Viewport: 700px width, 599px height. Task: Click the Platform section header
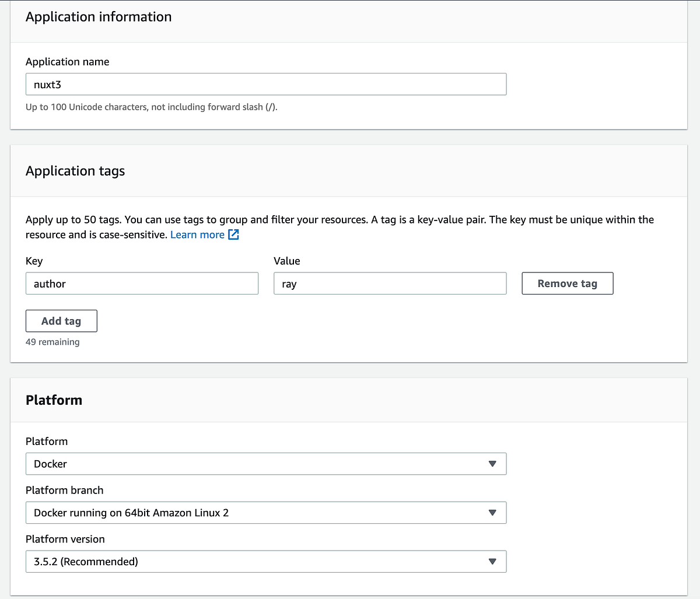tap(54, 400)
